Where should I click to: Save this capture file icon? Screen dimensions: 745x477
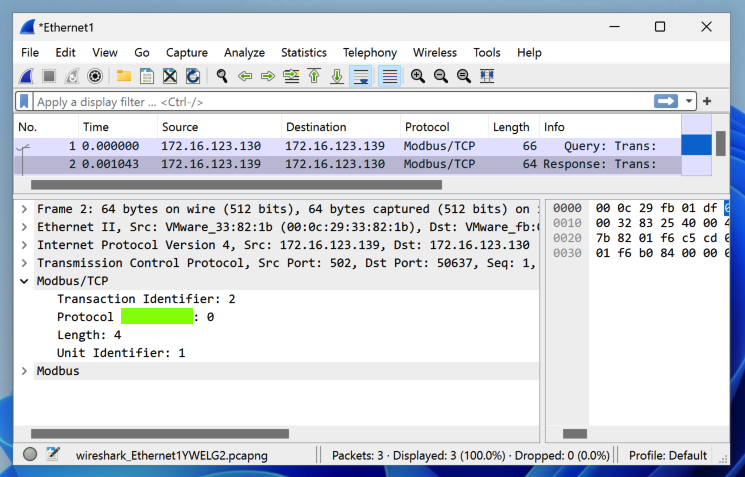click(x=147, y=76)
